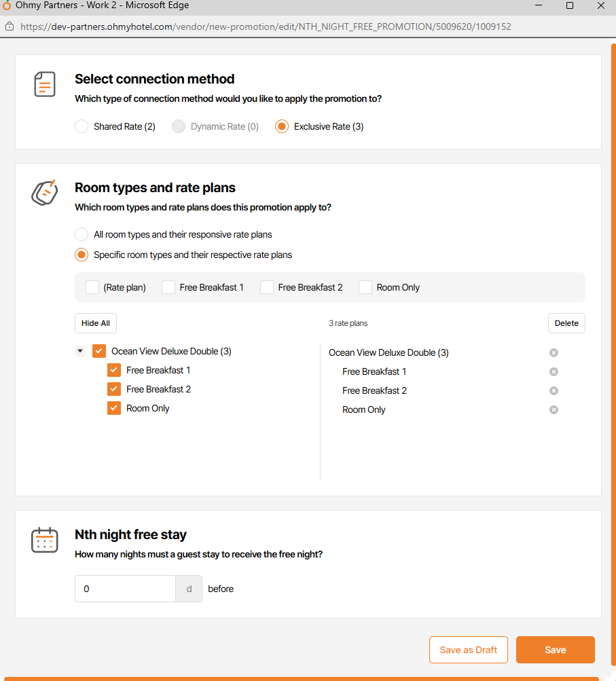
Task: Click the Hide All button
Action: pyautogui.click(x=96, y=323)
